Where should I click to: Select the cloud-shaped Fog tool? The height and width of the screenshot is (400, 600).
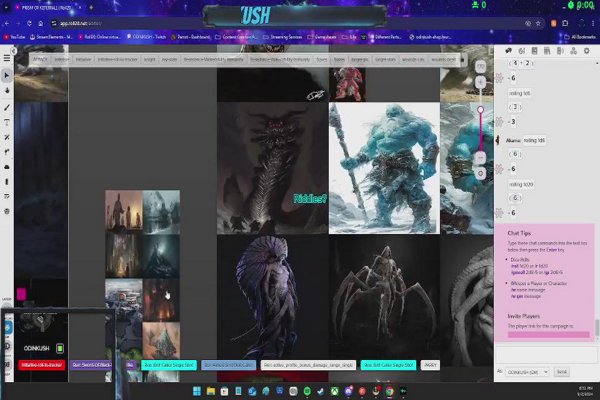tap(7, 167)
